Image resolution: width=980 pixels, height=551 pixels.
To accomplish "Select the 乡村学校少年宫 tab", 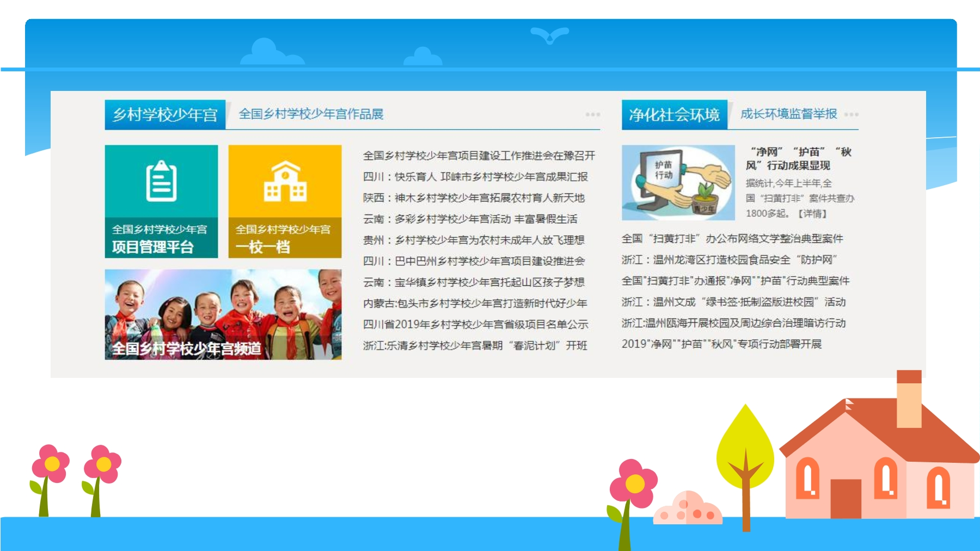I will pyautogui.click(x=165, y=114).
